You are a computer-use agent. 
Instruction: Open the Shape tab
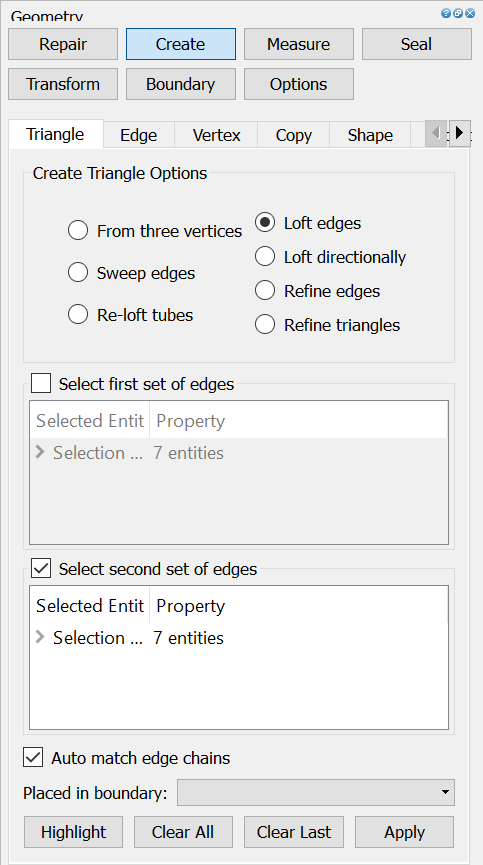(x=370, y=135)
